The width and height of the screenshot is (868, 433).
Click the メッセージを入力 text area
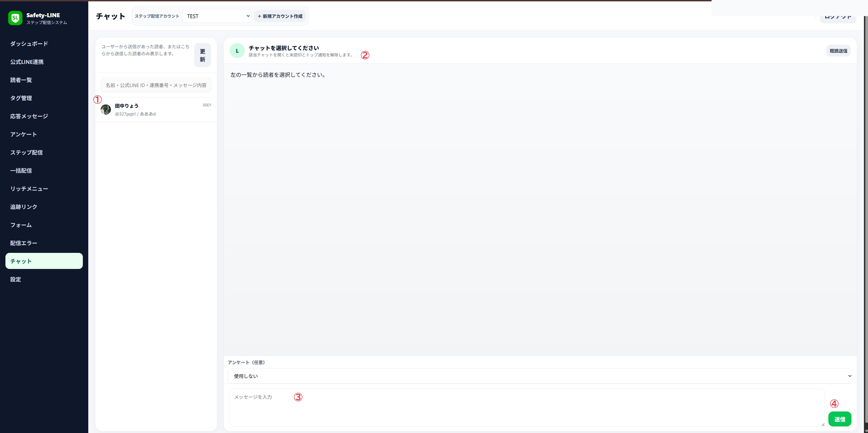[x=527, y=407]
